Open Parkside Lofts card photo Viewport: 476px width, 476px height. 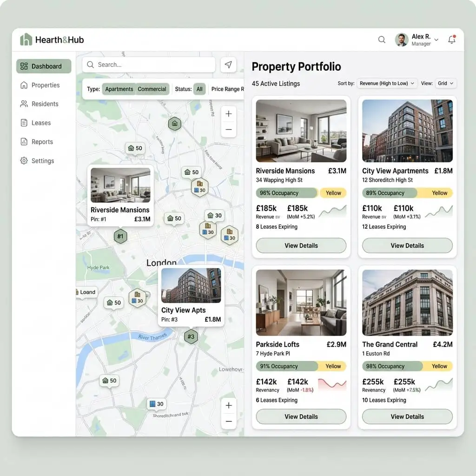click(301, 303)
